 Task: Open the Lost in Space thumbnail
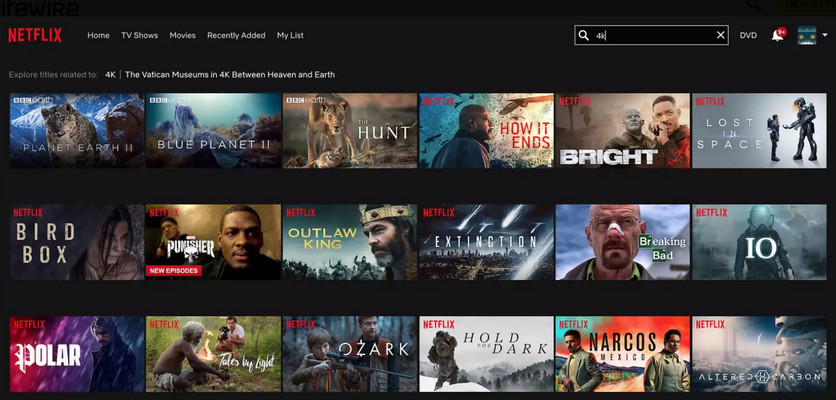(759, 131)
